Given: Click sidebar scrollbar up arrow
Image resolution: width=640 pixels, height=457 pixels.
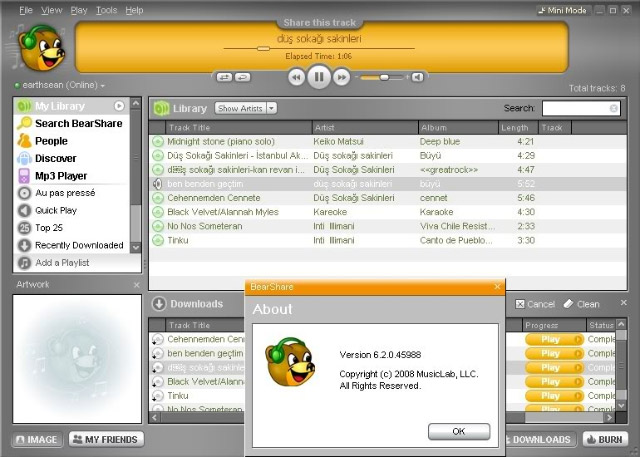Looking at the screenshot, I should click(x=136, y=104).
